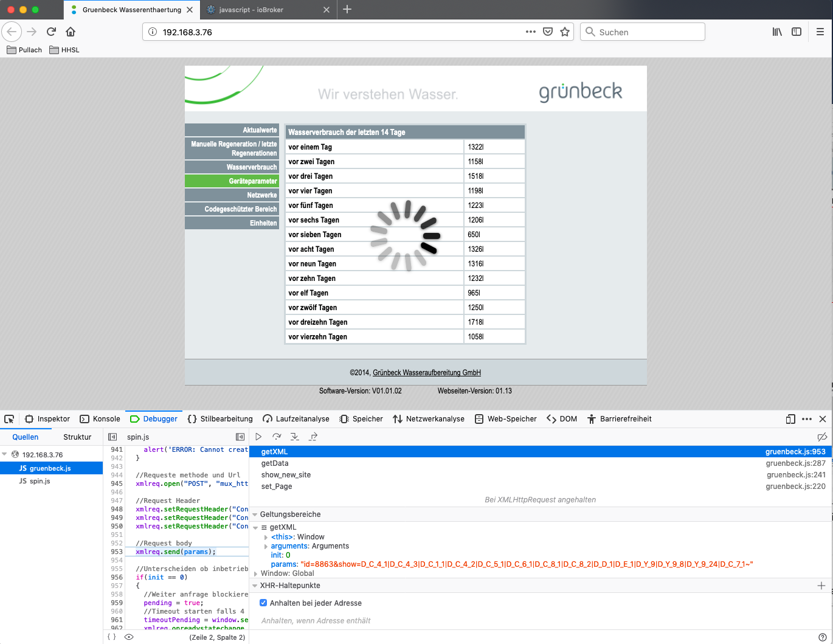Select the set_Page call stack frame
This screenshot has height=644, width=833.
coord(541,486)
